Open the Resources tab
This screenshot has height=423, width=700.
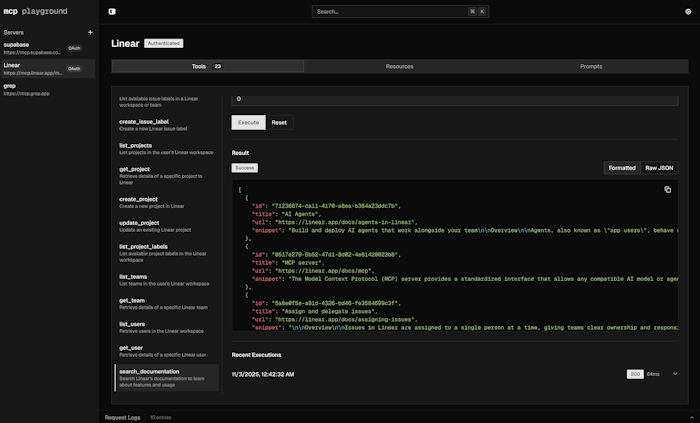[399, 66]
